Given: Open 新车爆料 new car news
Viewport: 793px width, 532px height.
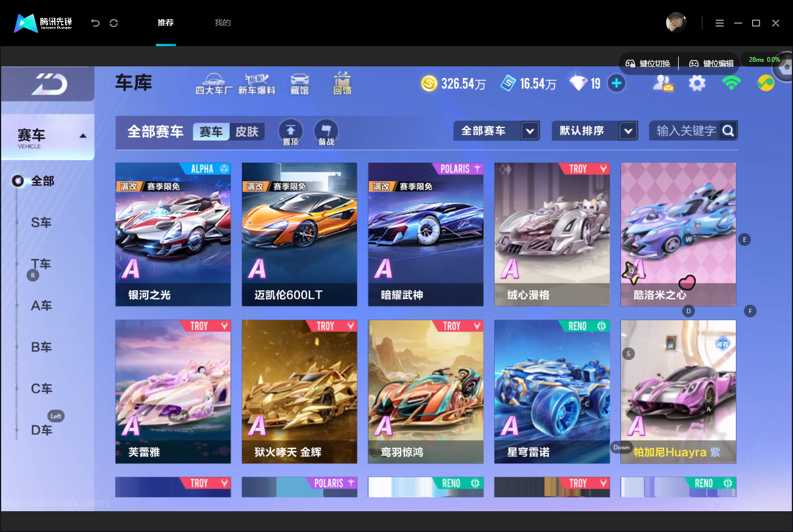Looking at the screenshot, I should (257, 84).
